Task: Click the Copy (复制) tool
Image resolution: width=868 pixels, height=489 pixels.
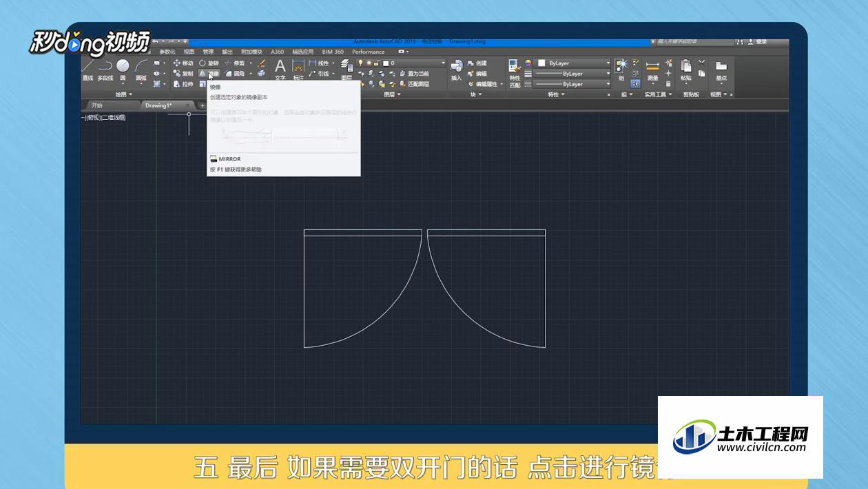Action: click(184, 74)
